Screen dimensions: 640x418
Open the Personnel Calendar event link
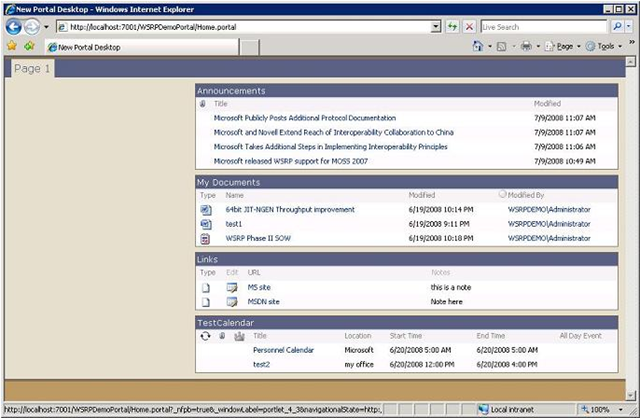283,350
